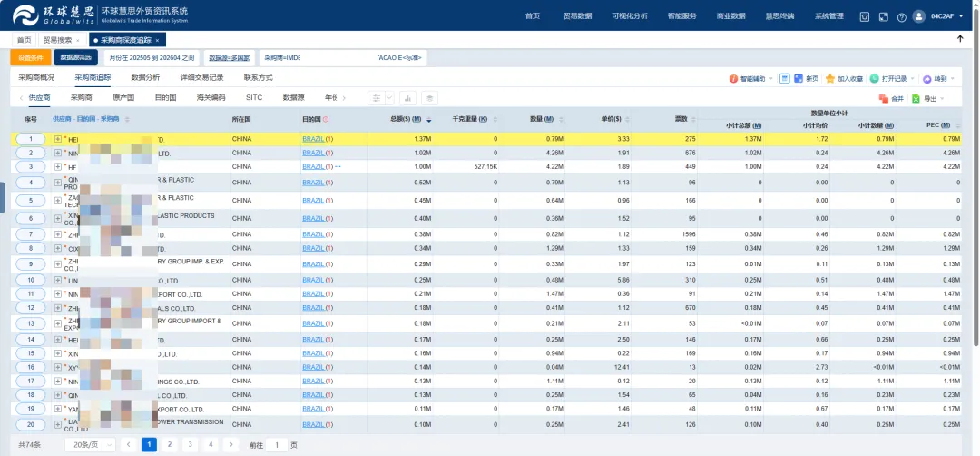Select the 原产国 dimension tab
Viewport: 980px width, 456px height.
click(123, 98)
